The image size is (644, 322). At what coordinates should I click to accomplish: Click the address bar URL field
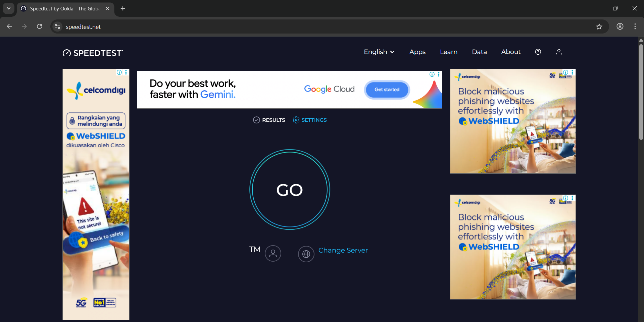click(302, 27)
